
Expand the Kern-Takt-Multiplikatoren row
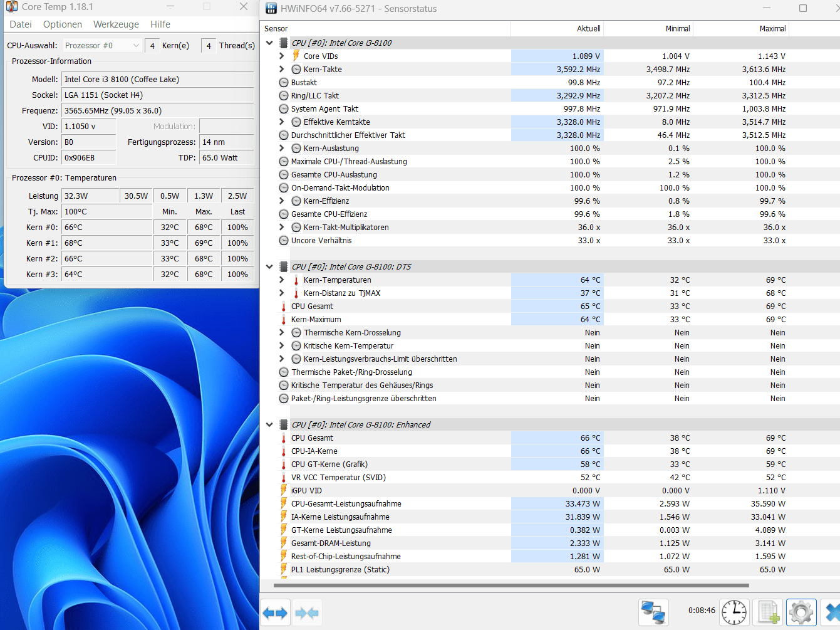[282, 227]
